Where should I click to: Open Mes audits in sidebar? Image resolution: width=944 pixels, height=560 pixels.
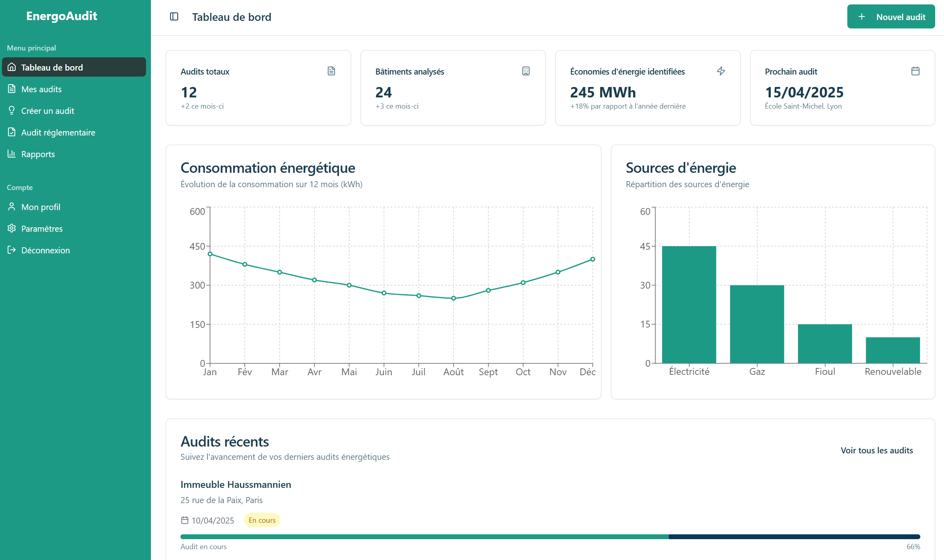point(41,89)
